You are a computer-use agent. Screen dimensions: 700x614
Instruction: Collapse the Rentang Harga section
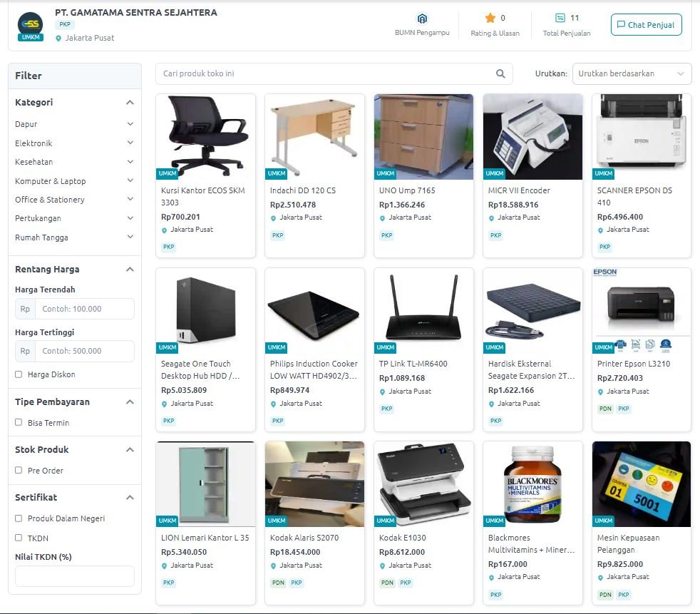[x=130, y=270]
